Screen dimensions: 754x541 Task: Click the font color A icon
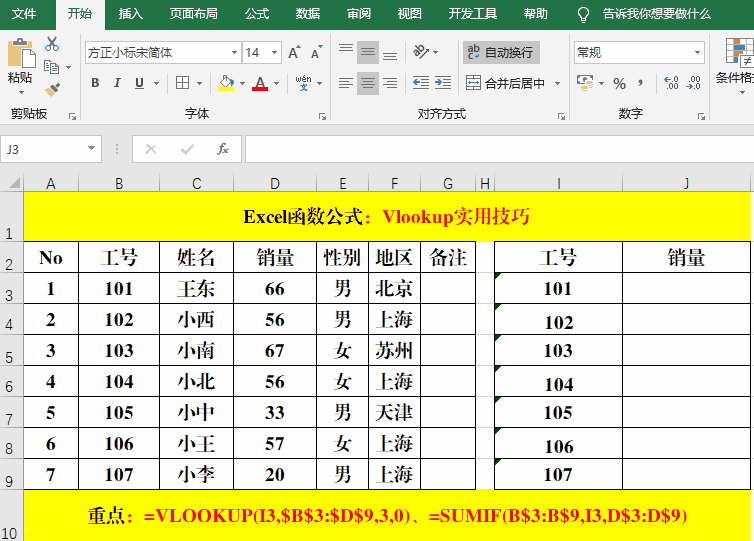tap(260, 83)
